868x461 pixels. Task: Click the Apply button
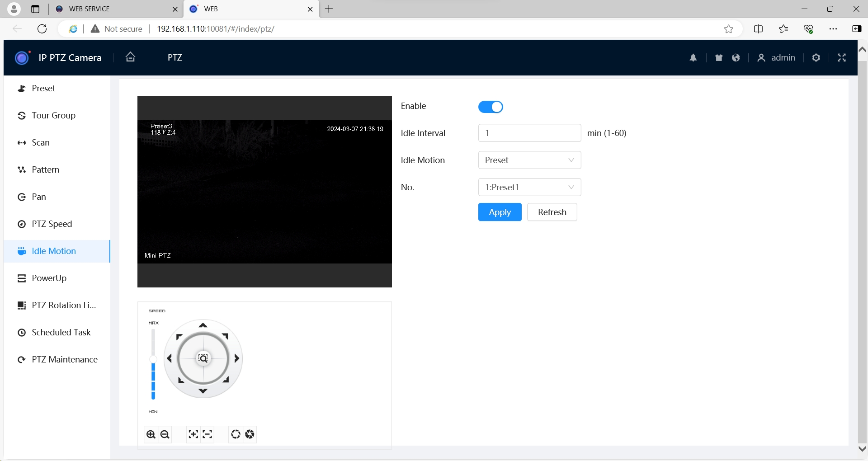[500, 212]
